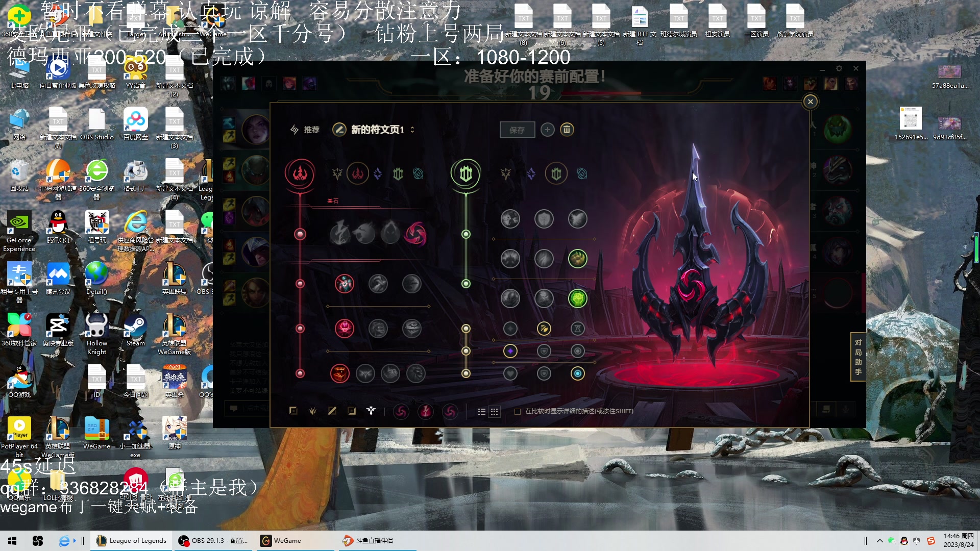
Task: Click the taskbar clock showing 14:46
Action: (959, 541)
